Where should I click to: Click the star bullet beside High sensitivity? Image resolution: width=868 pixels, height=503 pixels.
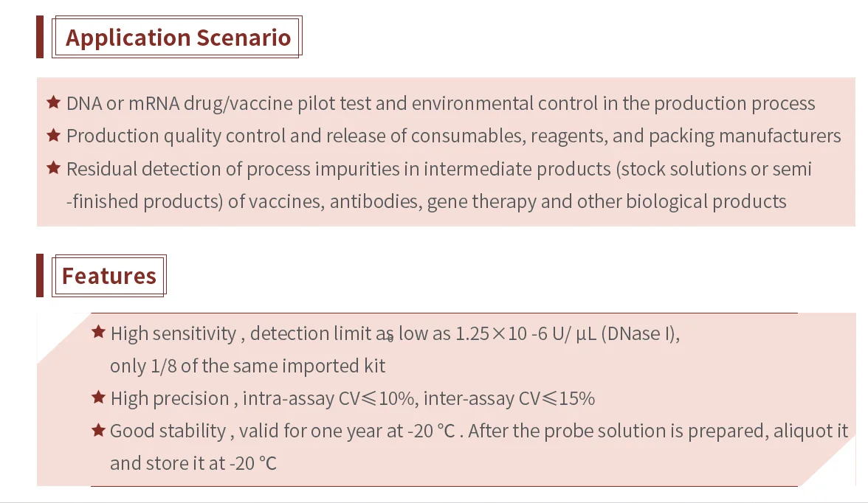(x=98, y=333)
